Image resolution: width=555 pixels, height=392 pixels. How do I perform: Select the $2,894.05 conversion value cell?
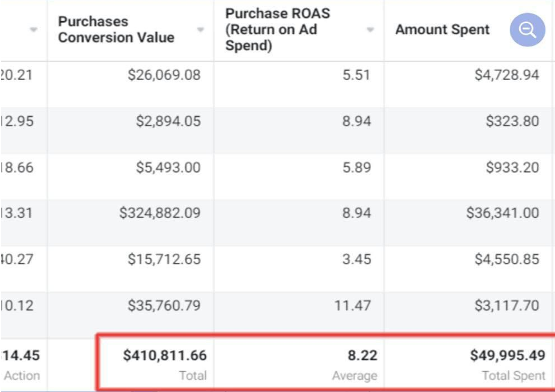[x=168, y=121]
